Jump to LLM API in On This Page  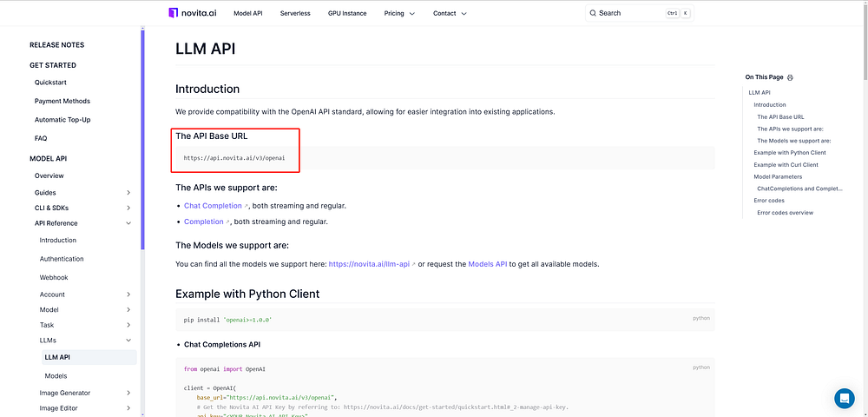click(759, 93)
